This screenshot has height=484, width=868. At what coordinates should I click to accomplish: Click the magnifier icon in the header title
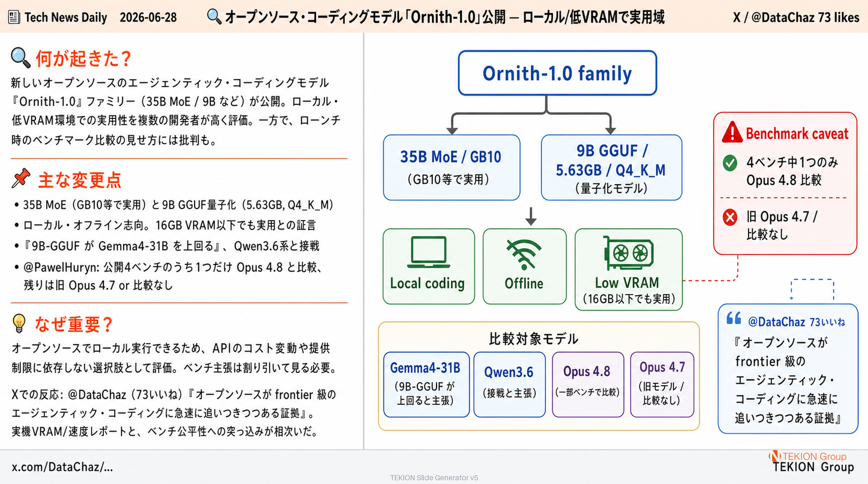[x=214, y=16]
